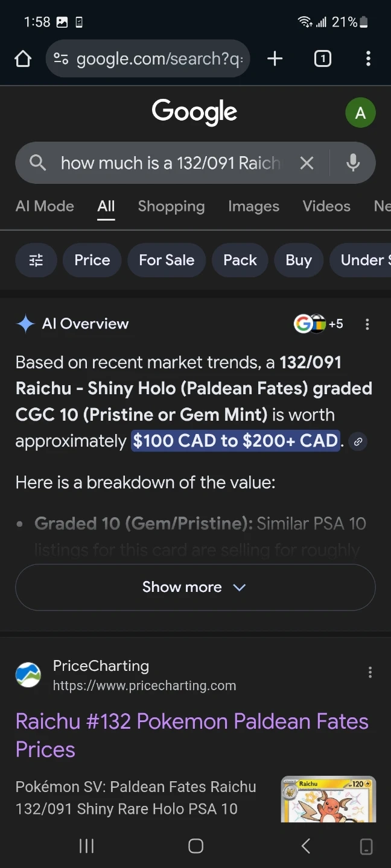Tap the Raichu card thumbnail
Screen dimensions: 391x868
328,799
